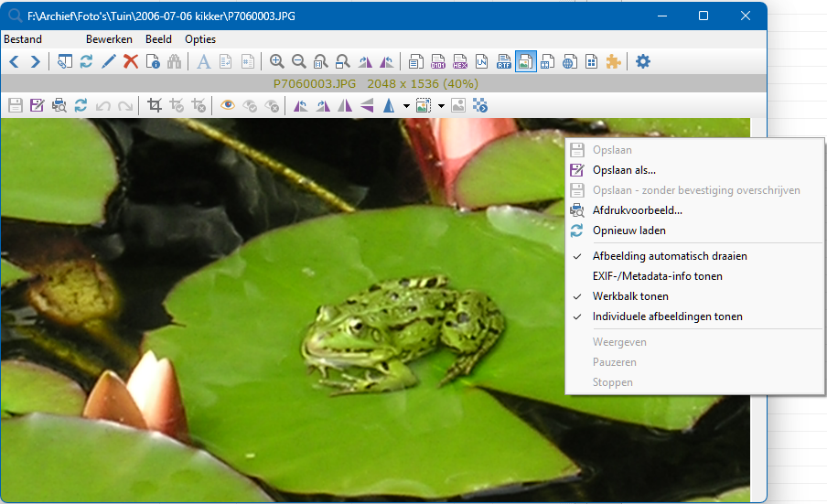Switch to HEX view mode
This screenshot has width=827, height=504.
460,62
